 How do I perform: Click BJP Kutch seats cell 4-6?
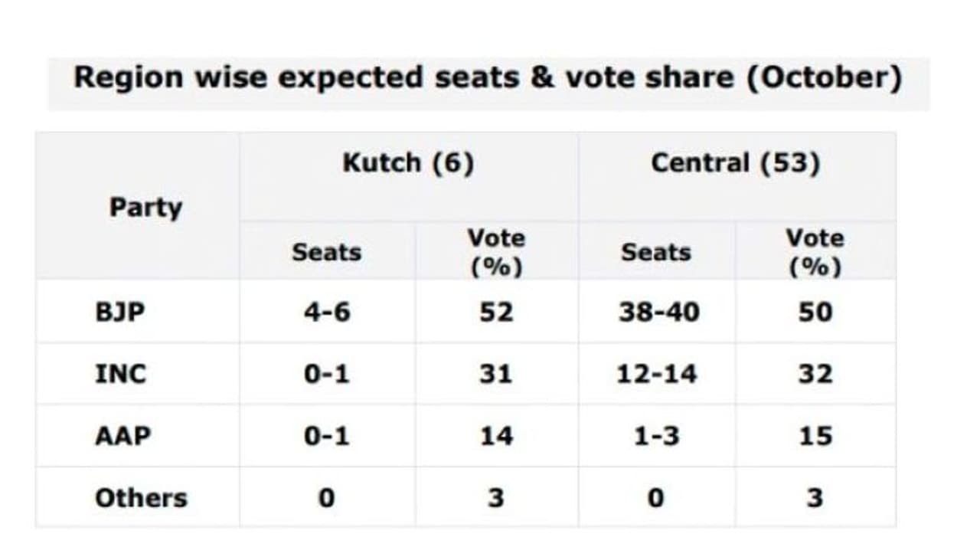[326, 313]
